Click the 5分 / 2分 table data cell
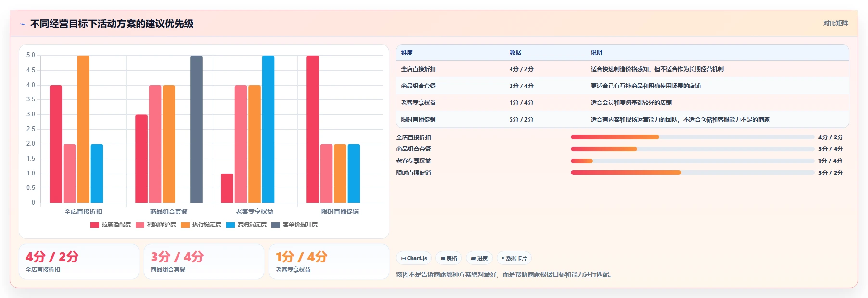 click(522, 119)
